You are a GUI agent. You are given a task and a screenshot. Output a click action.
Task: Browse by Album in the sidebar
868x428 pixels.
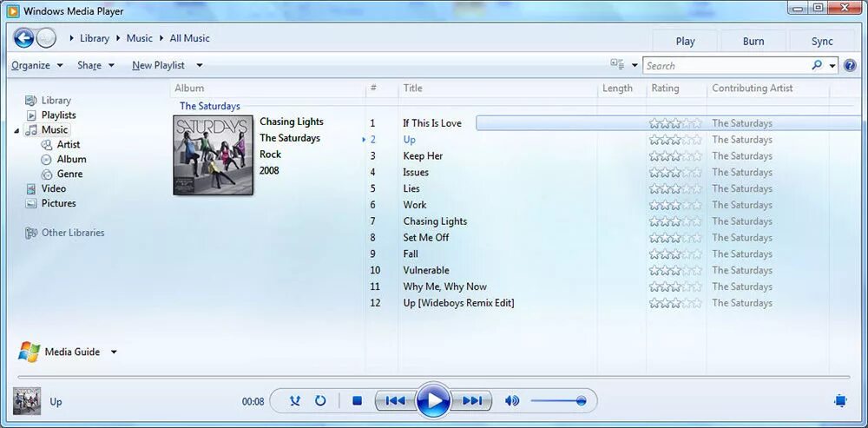pyautogui.click(x=71, y=159)
